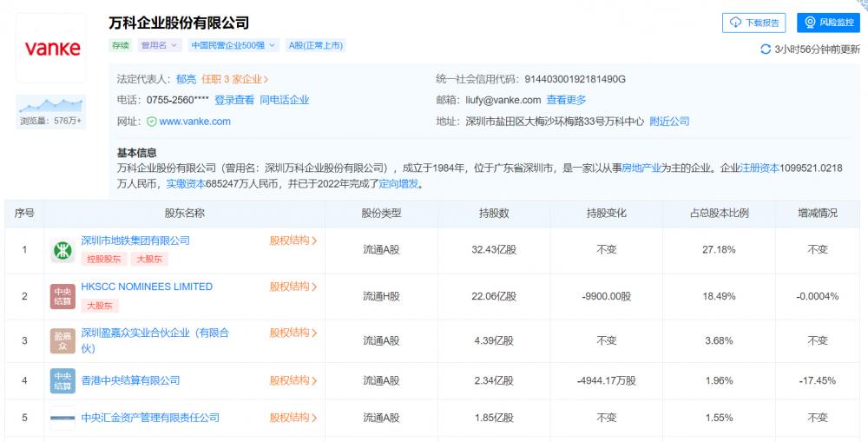
Task: Open 任职 3 家企业 link
Action: pyautogui.click(x=234, y=80)
